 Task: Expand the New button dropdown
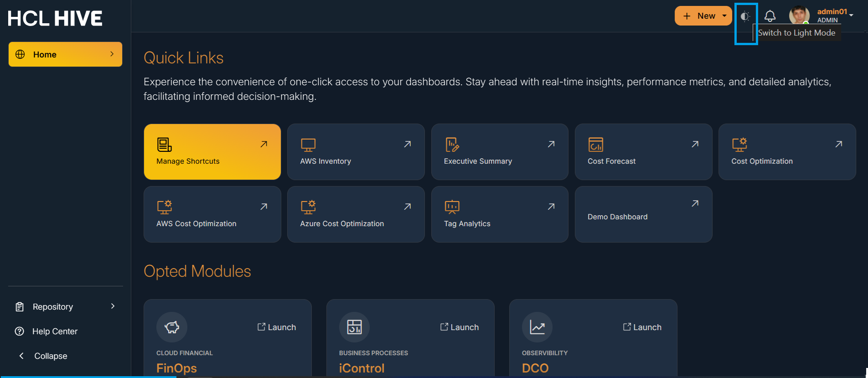[x=724, y=16]
